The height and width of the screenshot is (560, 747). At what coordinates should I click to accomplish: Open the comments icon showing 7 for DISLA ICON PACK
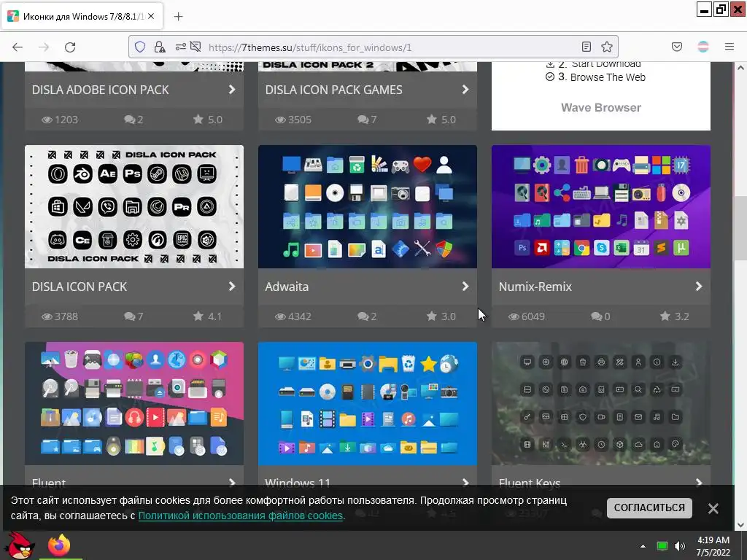(130, 316)
